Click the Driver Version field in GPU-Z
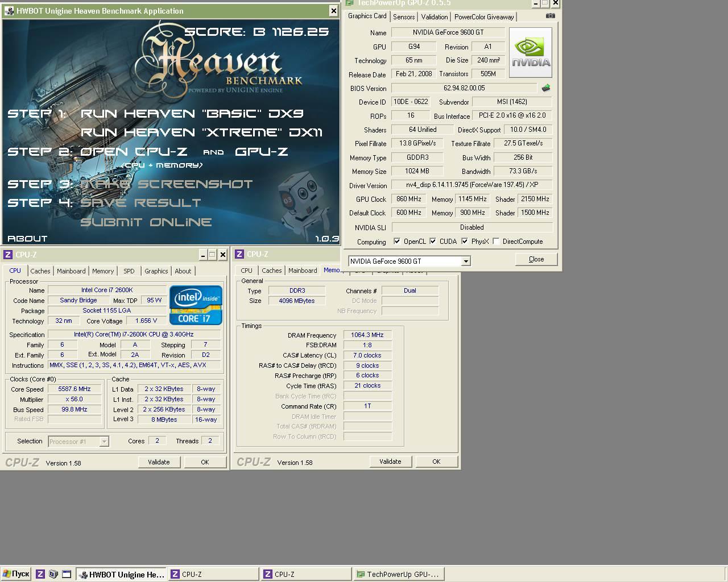The image size is (728, 582). point(472,185)
